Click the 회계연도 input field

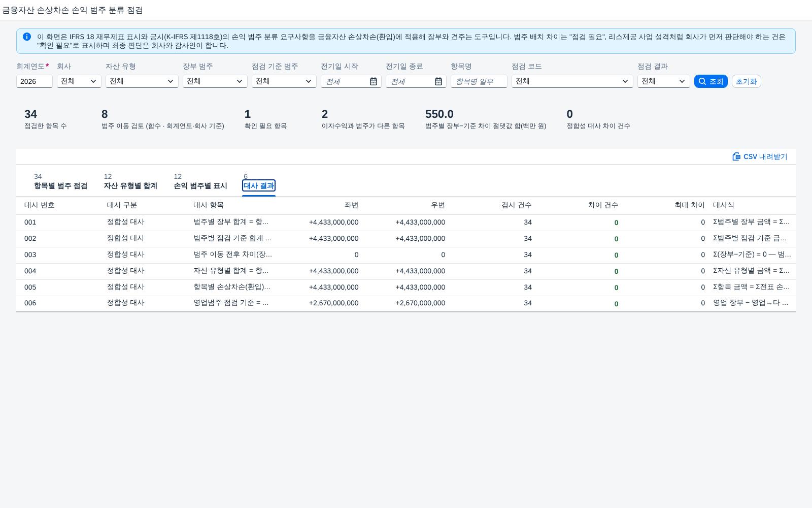point(35,81)
